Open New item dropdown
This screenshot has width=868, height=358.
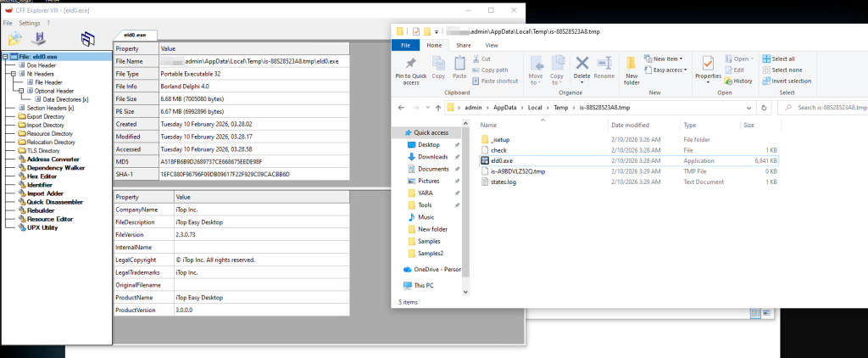click(664, 59)
